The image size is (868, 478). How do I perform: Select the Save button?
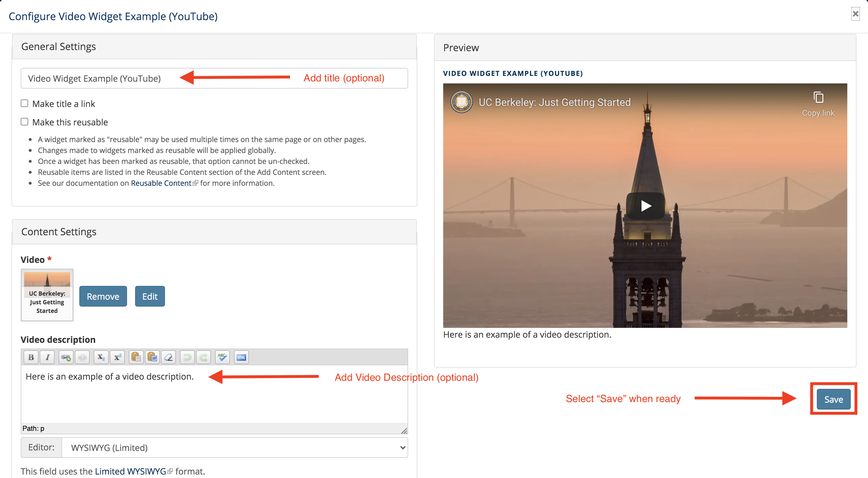click(x=833, y=399)
